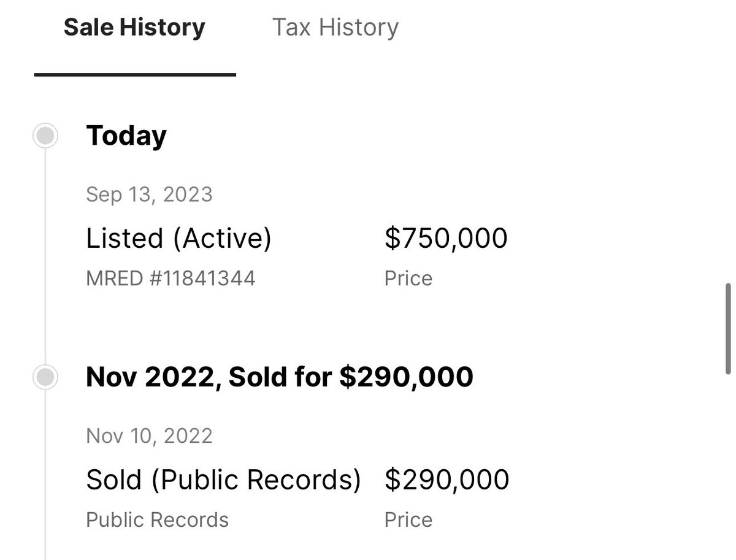736x560 pixels.
Task: Click the $750,000 listing price
Action: click(446, 238)
